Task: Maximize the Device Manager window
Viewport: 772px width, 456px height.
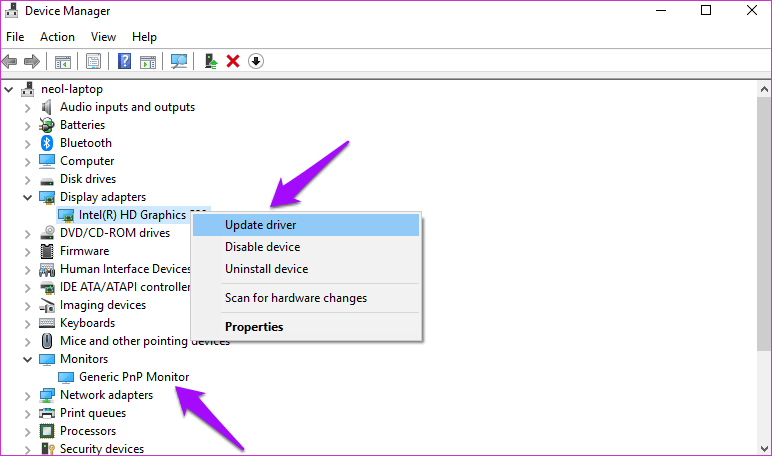Action: [706, 10]
